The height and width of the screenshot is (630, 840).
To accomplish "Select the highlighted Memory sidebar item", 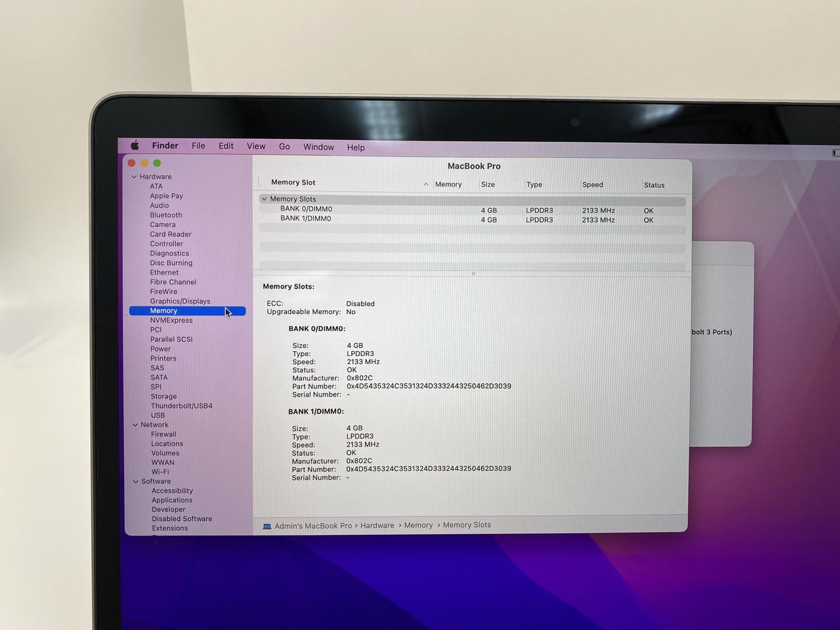I will coord(187,311).
